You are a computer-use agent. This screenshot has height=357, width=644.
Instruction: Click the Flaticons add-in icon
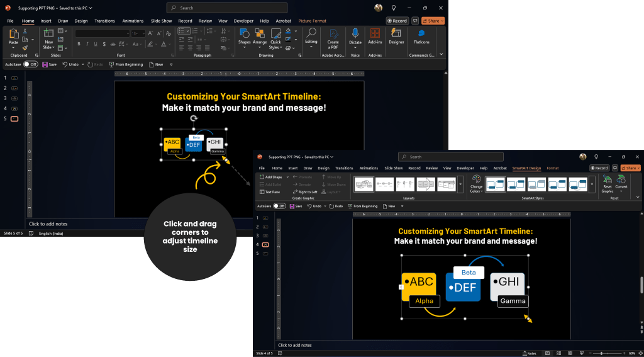[x=421, y=36]
